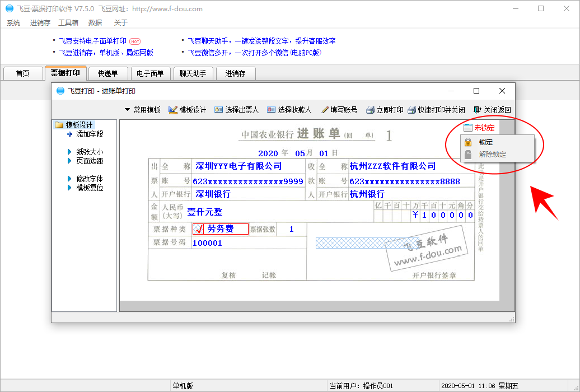This screenshot has width=580, height=392.
Task: Click the 立即打印 printer icon
Action: click(370, 110)
